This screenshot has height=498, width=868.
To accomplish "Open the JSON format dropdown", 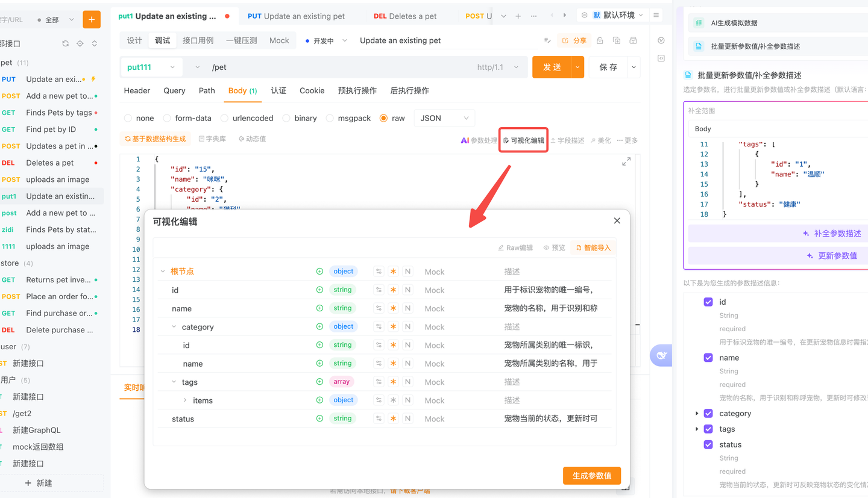I will (444, 118).
